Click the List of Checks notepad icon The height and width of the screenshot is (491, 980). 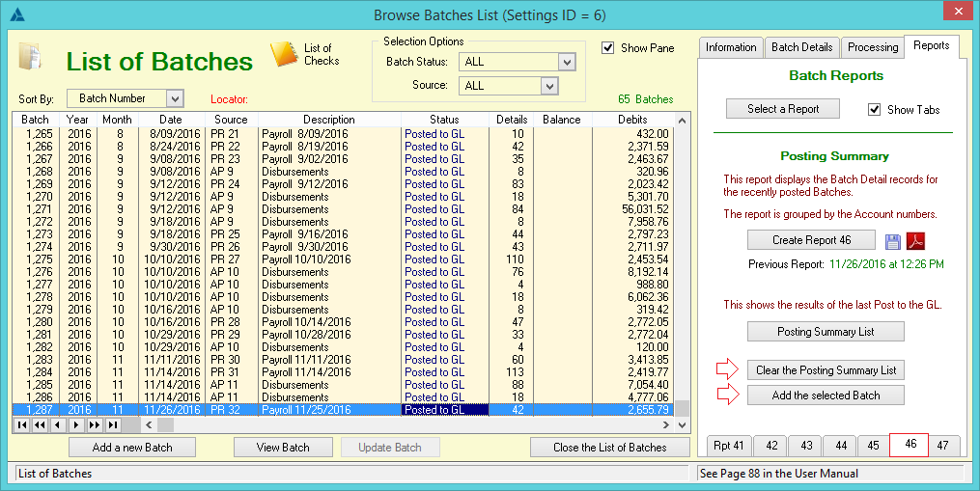(284, 55)
